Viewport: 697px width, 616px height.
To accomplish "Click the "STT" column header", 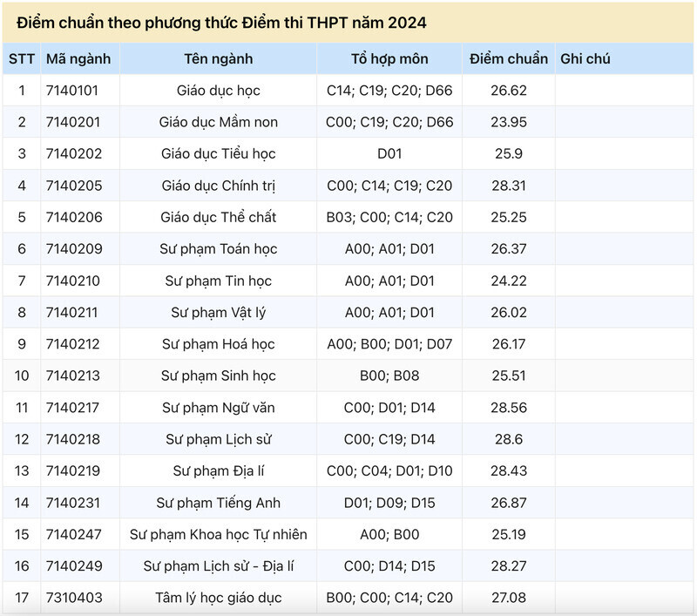I will click(21, 59).
